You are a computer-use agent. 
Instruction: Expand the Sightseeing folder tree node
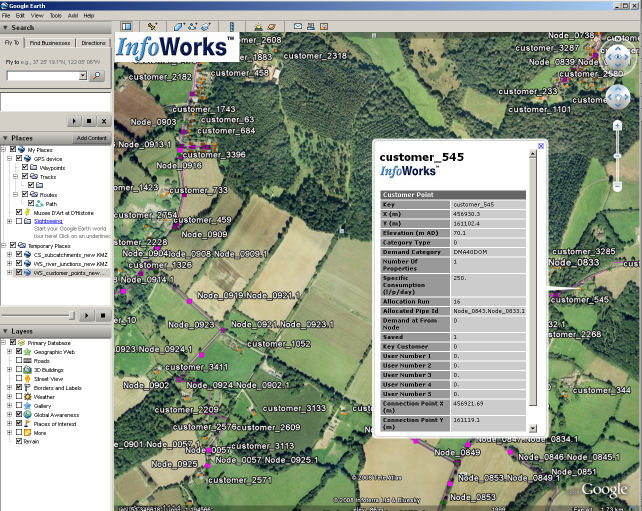pos(9,221)
